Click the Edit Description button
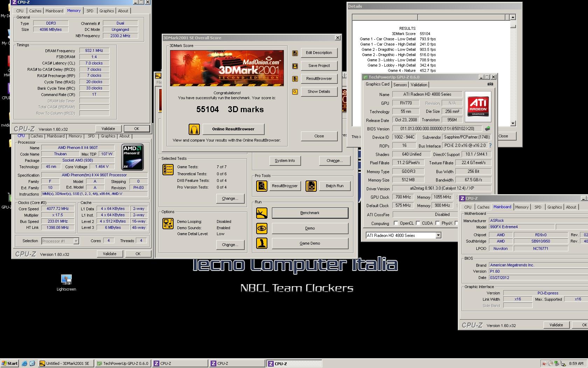Viewport: 588px width, 368px height. coord(319,53)
